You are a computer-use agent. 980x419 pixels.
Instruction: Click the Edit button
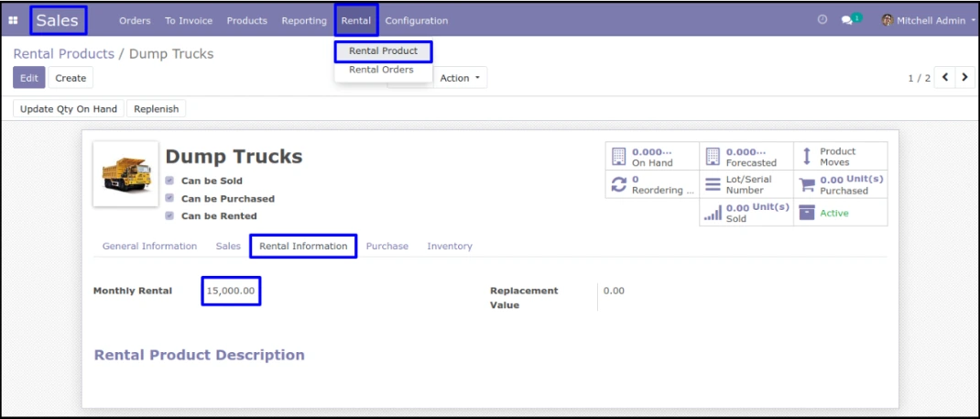coord(29,79)
